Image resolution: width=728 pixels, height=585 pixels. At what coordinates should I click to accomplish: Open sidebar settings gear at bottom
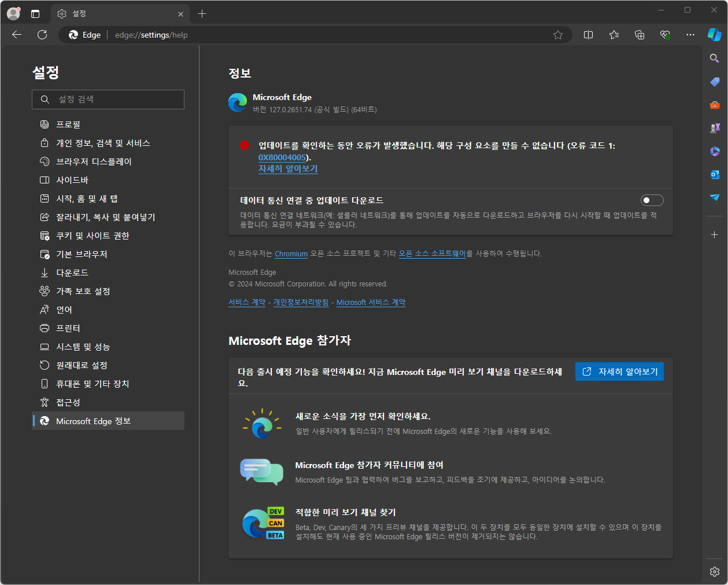(x=715, y=572)
